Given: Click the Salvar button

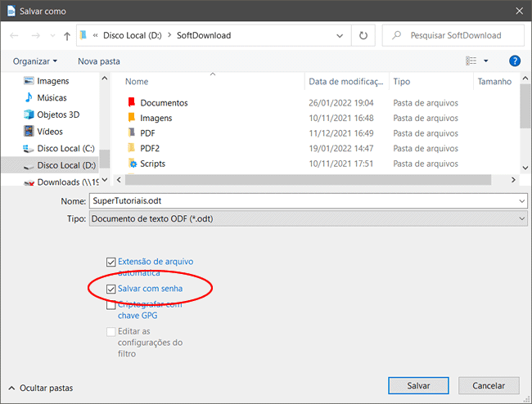Looking at the screenshot, I should [x=418, y=384].
